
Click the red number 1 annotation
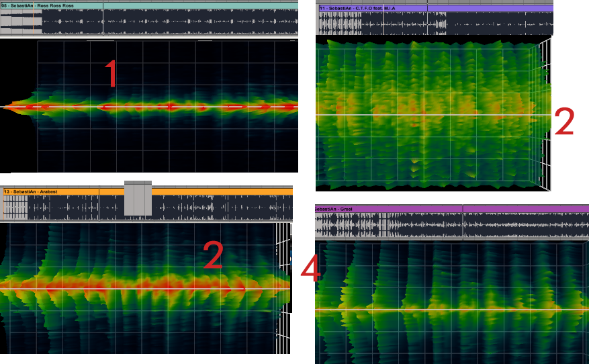coord(111,74)
